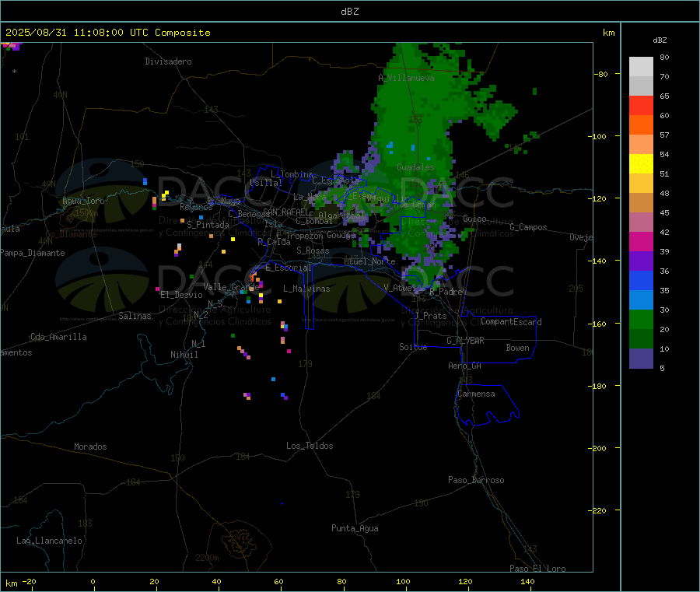Click the "J_Prats" location label

430,316
